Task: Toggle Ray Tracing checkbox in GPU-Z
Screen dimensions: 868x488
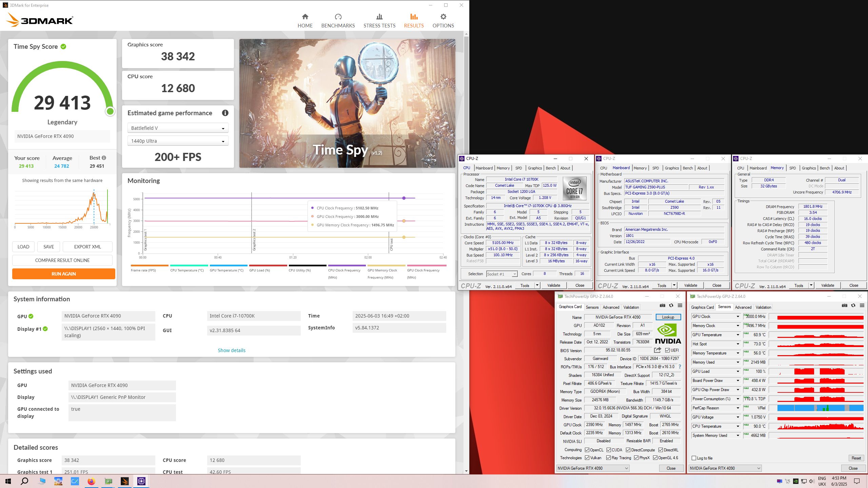Action: click(x=609, y=458)
